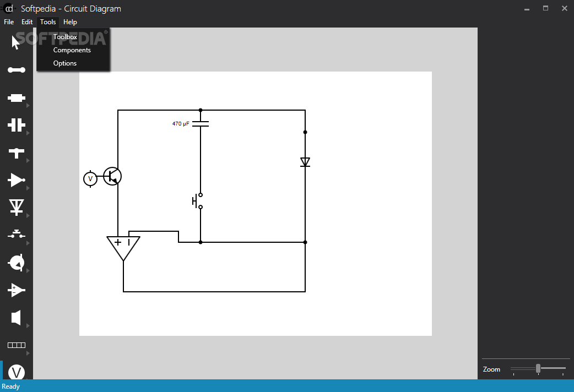Image resolution: width=574 pixels, height=392 pixels.
Task: Expand the diode tool variants arrow
Action: [28, 216]
